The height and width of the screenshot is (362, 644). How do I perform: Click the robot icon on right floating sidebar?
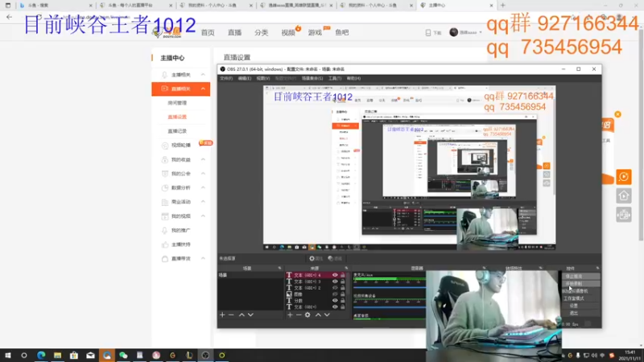point(623,215)
